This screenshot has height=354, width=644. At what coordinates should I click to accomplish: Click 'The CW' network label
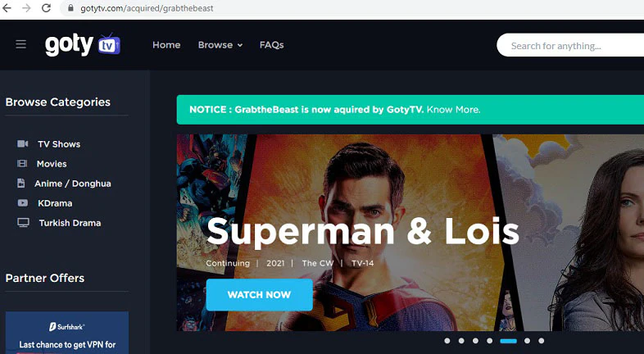(317, 263)
